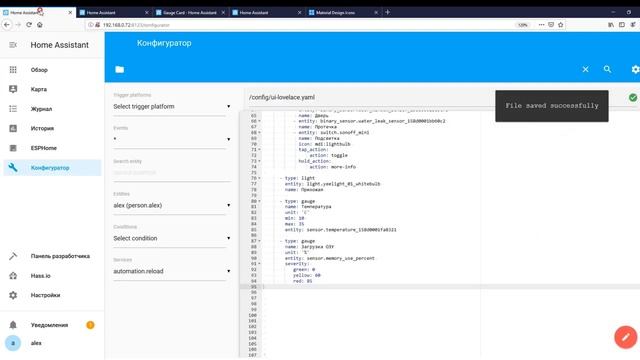This screenshot has height=360, width=640.
Task: Close the file with the X icon
Action: 585,69
